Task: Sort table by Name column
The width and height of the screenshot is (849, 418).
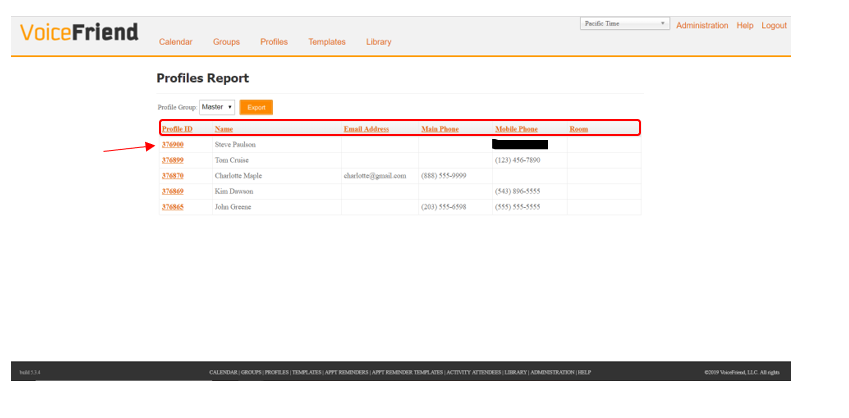Action: coord(224,129)
